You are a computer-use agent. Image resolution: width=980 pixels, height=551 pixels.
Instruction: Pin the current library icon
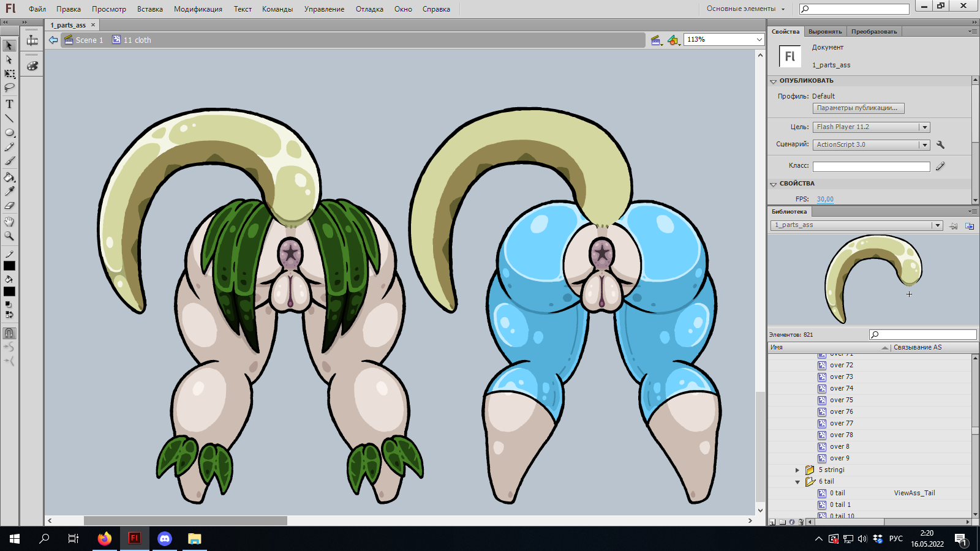954,226
